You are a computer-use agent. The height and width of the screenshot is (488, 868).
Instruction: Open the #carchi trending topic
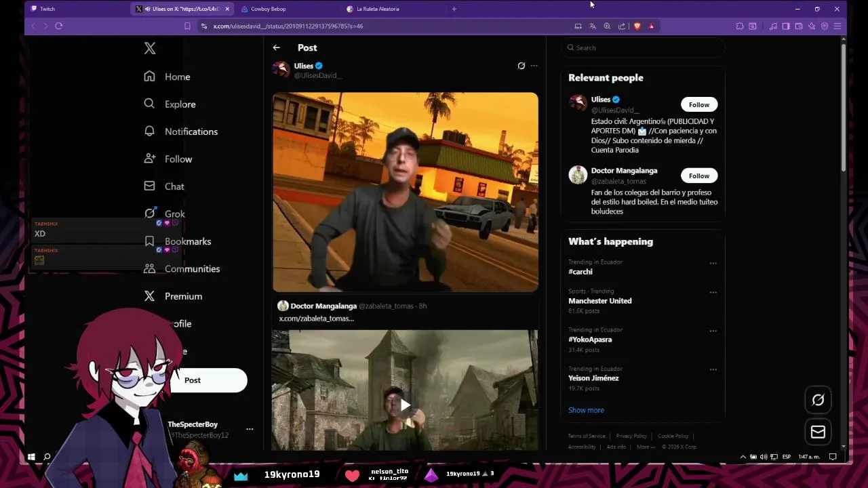tap(580, 272)
